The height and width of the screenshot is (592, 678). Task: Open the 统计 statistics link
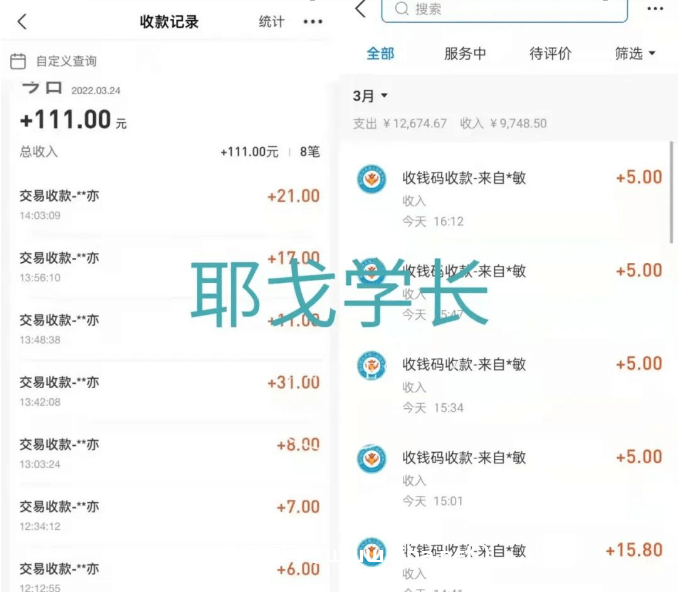point(272,21)
